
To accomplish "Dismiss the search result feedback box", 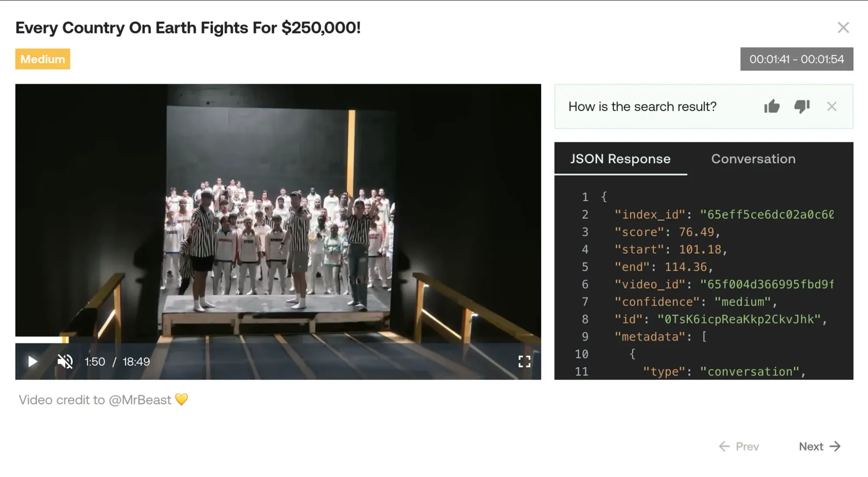I will (832, 106).
